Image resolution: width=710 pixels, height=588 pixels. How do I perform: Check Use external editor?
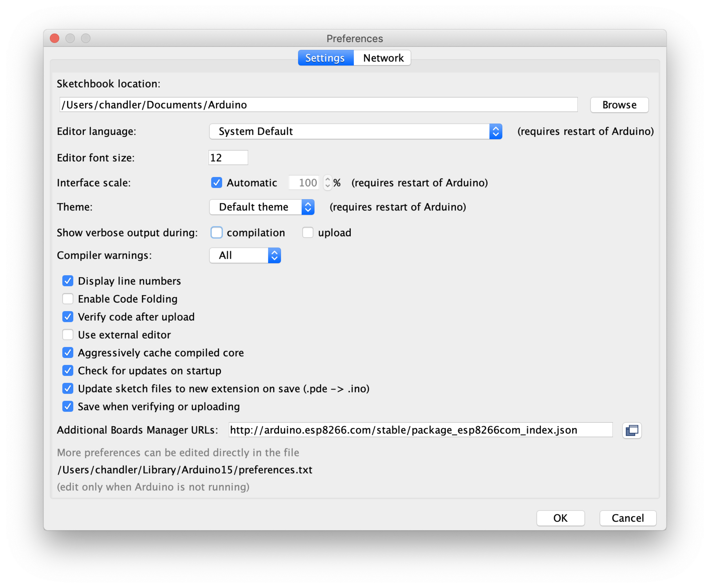point(67,334)
